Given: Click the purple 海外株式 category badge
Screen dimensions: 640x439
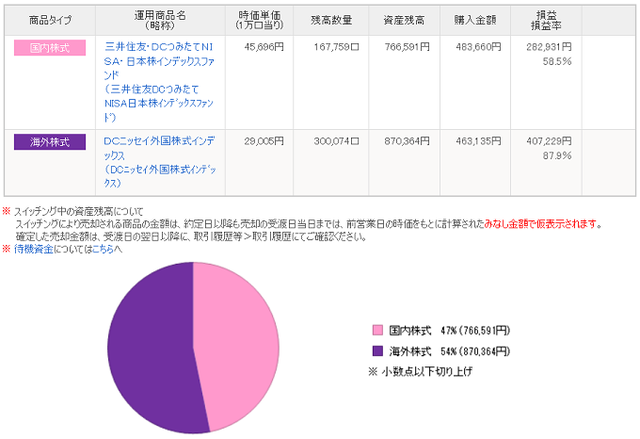Looking at the screenshot, I should pyautogui.click(x=50, y=142).
